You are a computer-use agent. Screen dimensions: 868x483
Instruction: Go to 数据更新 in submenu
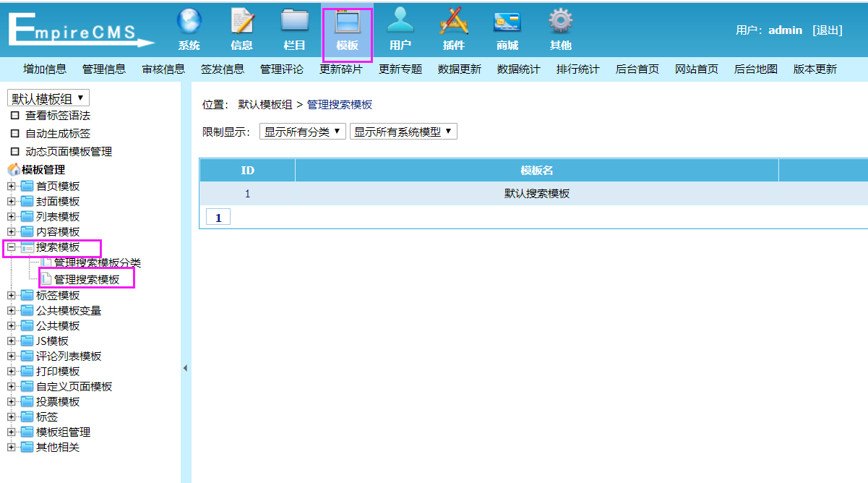tap(460, 69)
